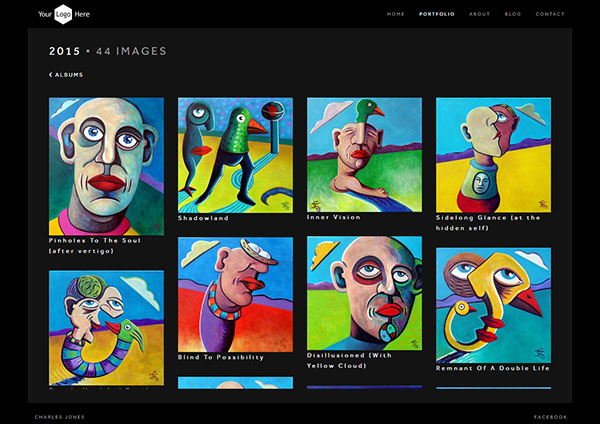
Task: Open Remnant Of A Double Life thumbnail
Action: coord(493,305)
